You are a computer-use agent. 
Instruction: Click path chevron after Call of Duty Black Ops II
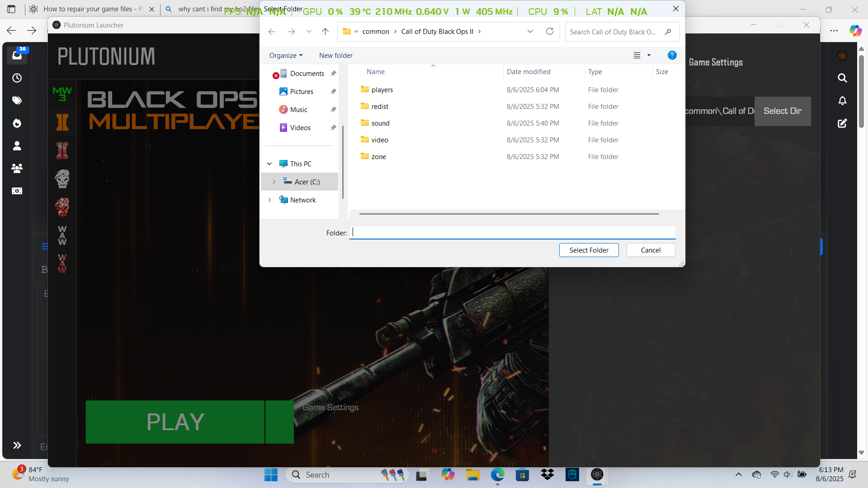(x=480, y=32)
